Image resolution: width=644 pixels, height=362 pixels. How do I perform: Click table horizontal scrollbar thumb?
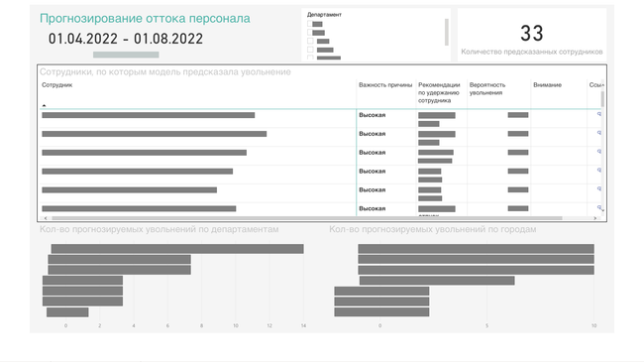coord(306,218)
